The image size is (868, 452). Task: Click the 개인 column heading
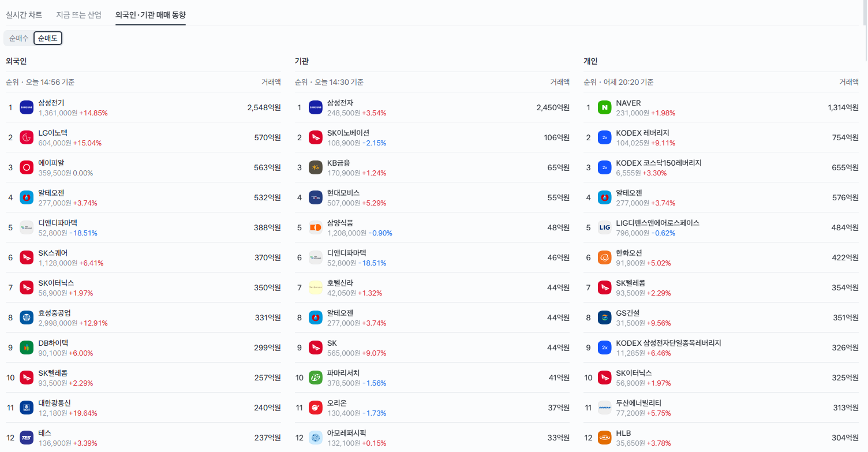[590, 61]
